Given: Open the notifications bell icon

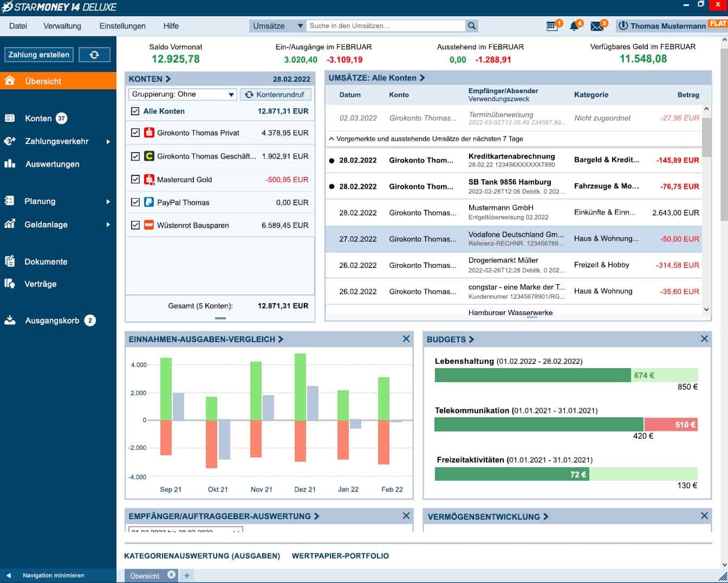Looking at the screenshot, I should tap(574, 26).
